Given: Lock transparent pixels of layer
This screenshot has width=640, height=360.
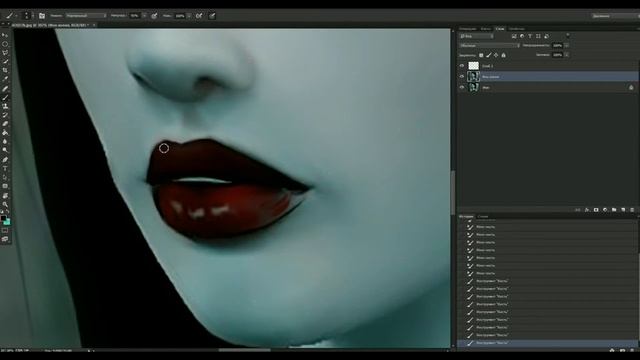Looking at the screenshot, I should tap(481, 55).
